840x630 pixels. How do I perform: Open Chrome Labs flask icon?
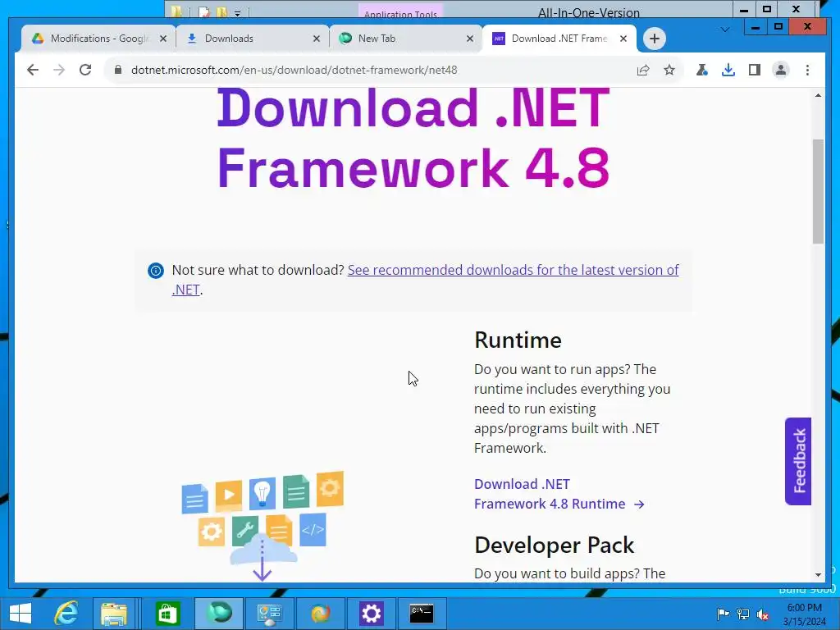(x=702, y=70)
